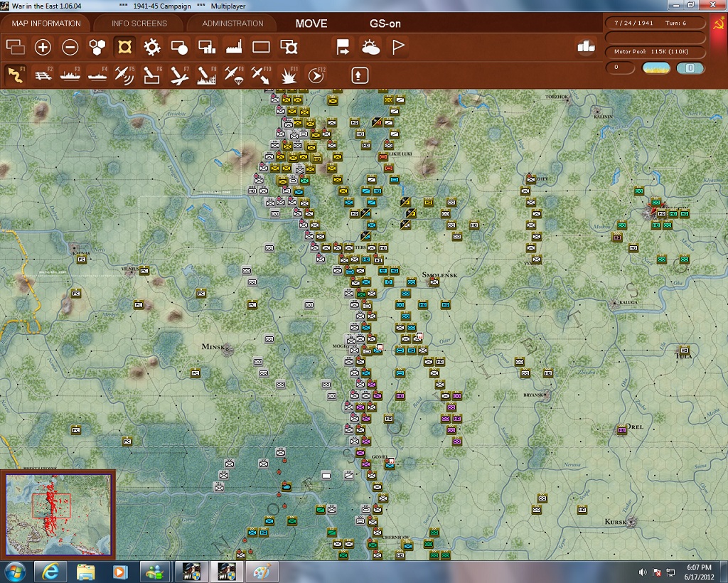Click the date and Turn 6 display
Screen dimensions: 728x583
(655, 23)
